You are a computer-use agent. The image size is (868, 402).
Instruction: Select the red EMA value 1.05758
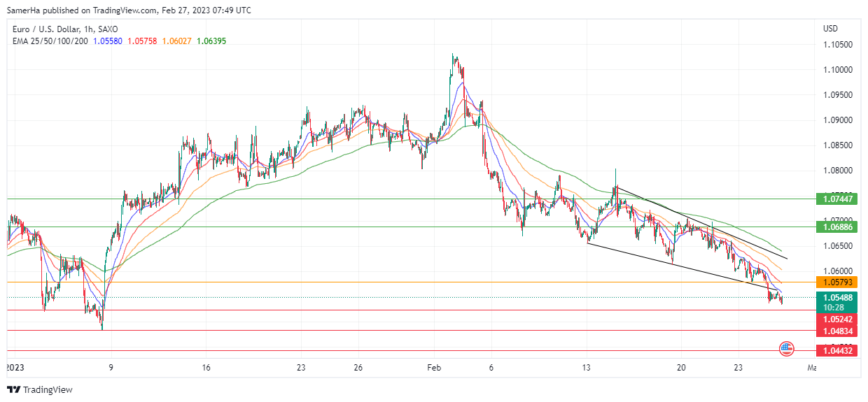(141, 41)
